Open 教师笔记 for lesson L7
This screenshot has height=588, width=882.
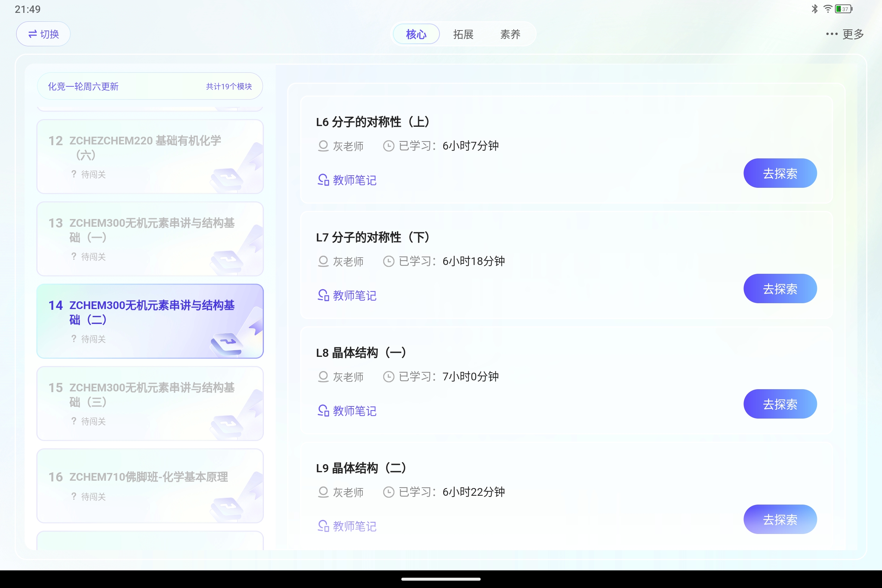347,295
